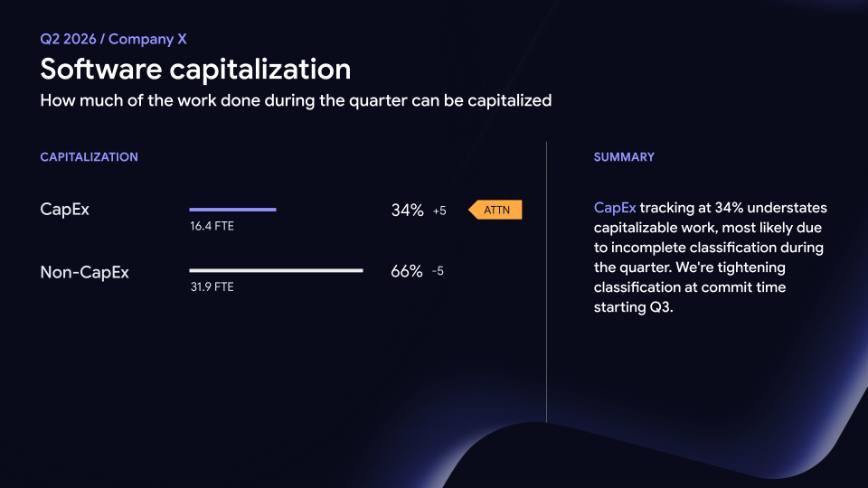
Task: Click the Q2 2026 / Company X breadcrumb
Action: click(114, 39)
